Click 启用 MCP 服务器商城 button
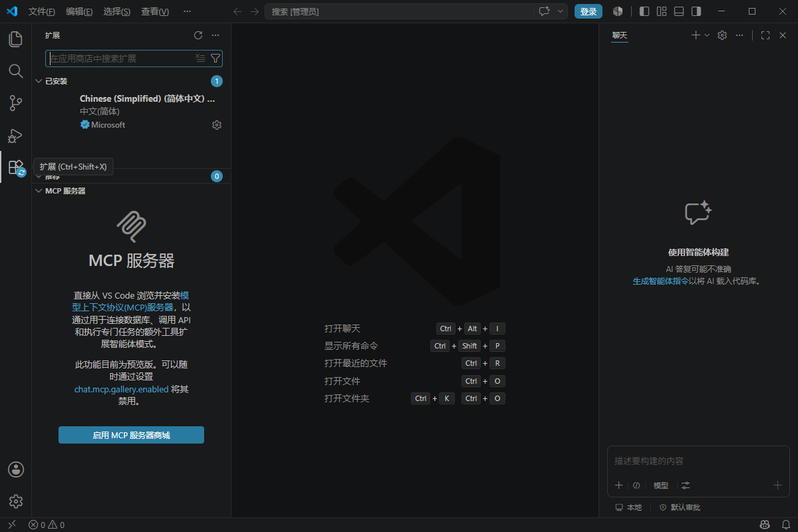This screenshot has width=798, height=532. click(131, 435)
